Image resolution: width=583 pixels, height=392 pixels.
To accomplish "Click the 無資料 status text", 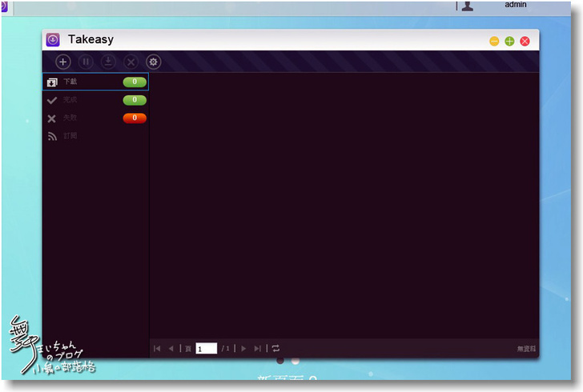I will click(x=526, y=349).
